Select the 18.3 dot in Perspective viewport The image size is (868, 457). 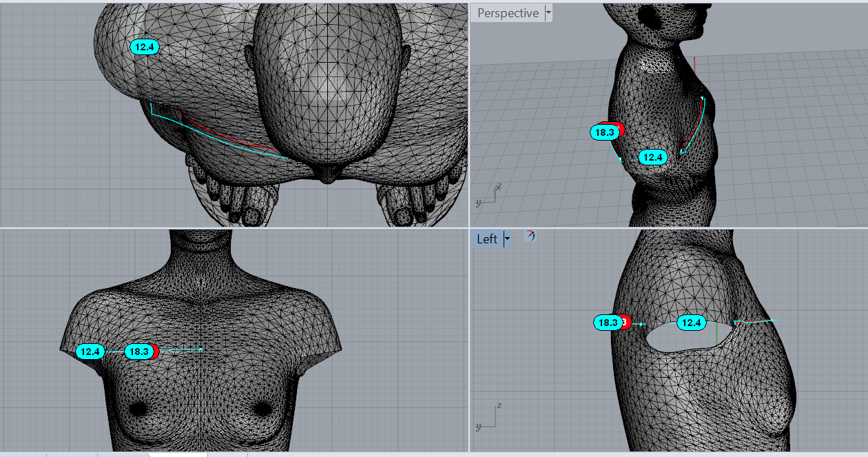605,132
